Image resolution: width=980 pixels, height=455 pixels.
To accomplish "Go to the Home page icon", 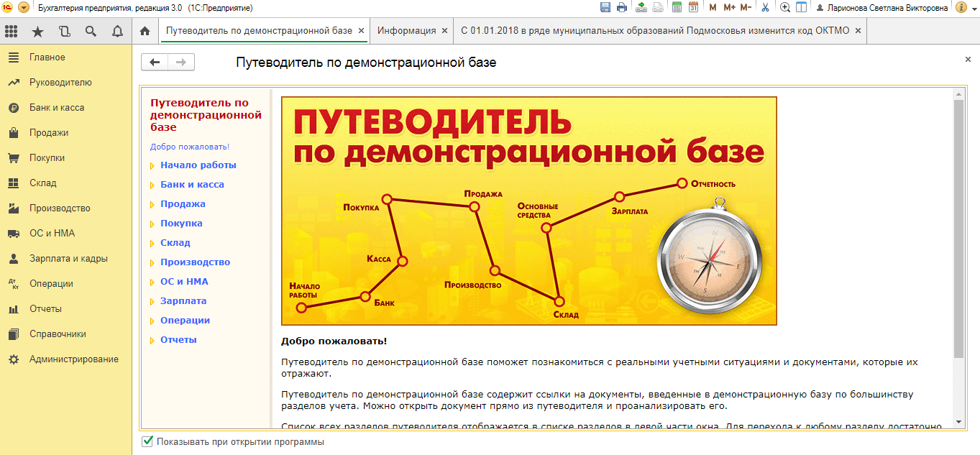I will [x=145, y=31].
